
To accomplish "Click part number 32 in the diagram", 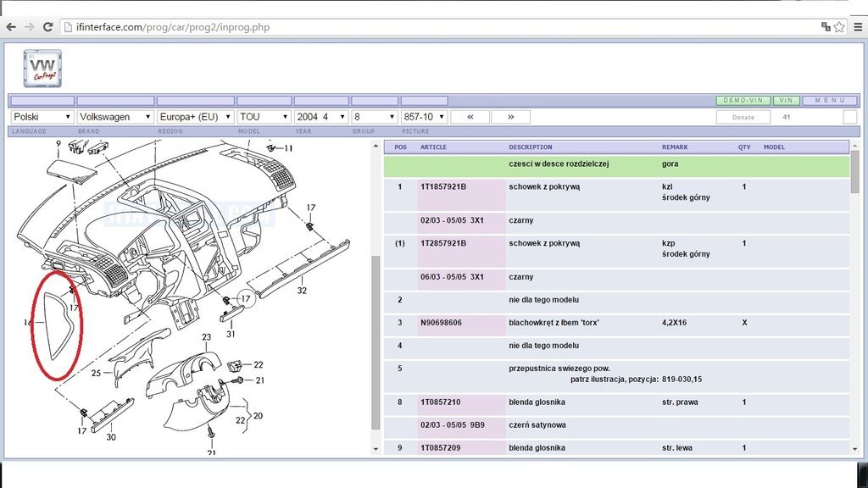I will (302, 291).
